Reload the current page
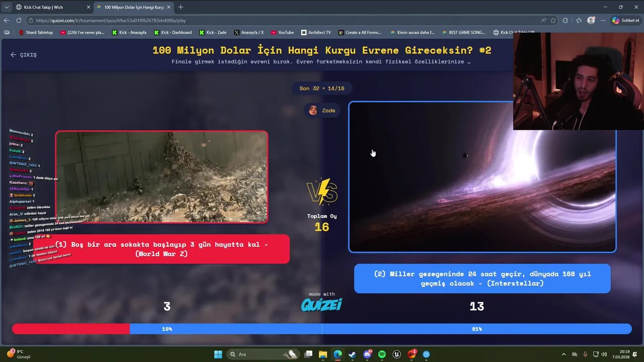Image resolution: width=644 pixels, height=362 pixels. 19,21
